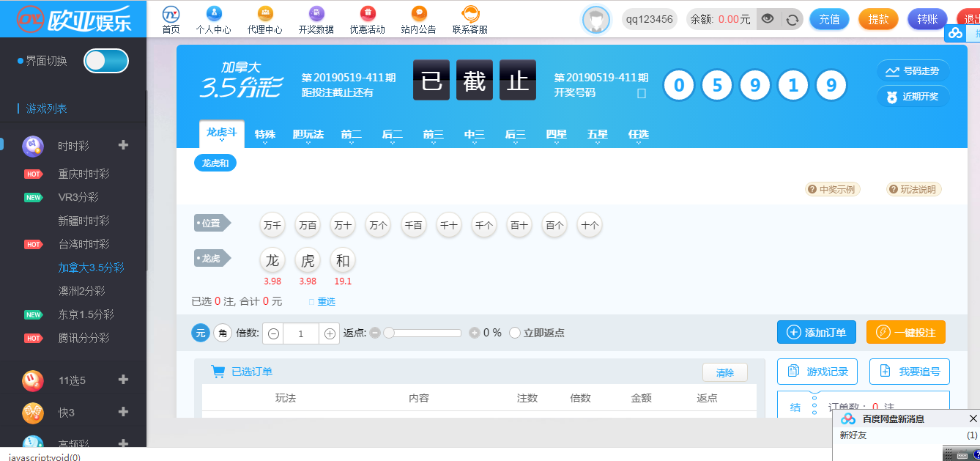980x461 pixels.
Task: Expand the 11选5 game category
Action: tap(123, 380)
